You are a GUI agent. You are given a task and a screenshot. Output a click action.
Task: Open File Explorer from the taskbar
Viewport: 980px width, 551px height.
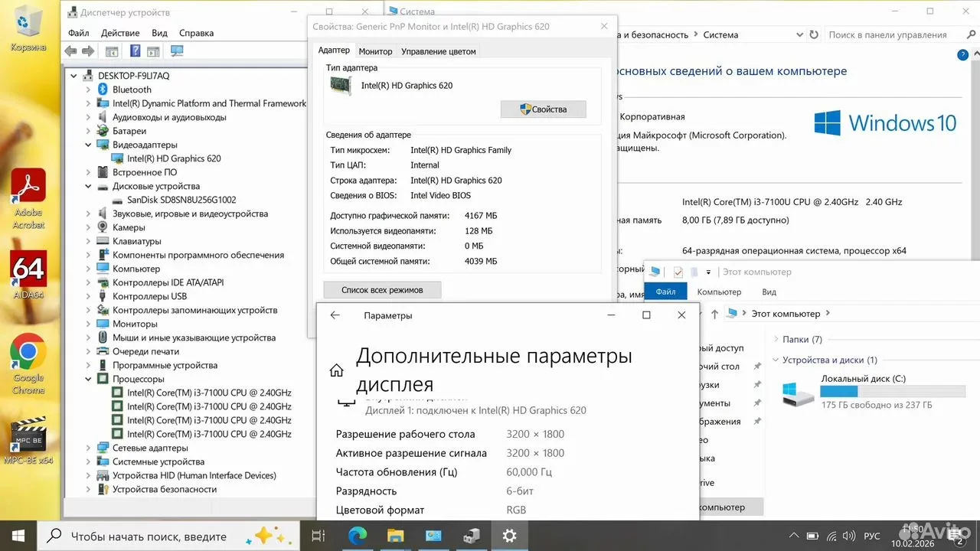tap(395, 535)
